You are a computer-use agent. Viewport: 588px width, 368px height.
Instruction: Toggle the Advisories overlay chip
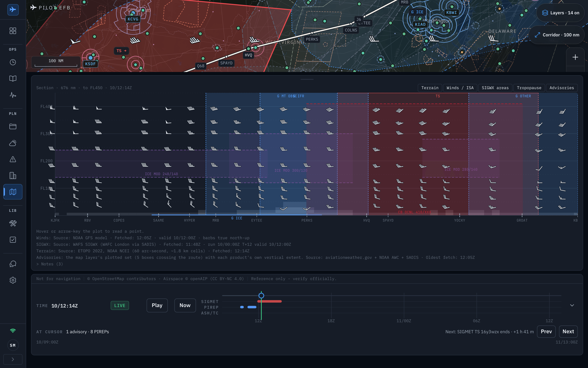click(x=562, y=88)
